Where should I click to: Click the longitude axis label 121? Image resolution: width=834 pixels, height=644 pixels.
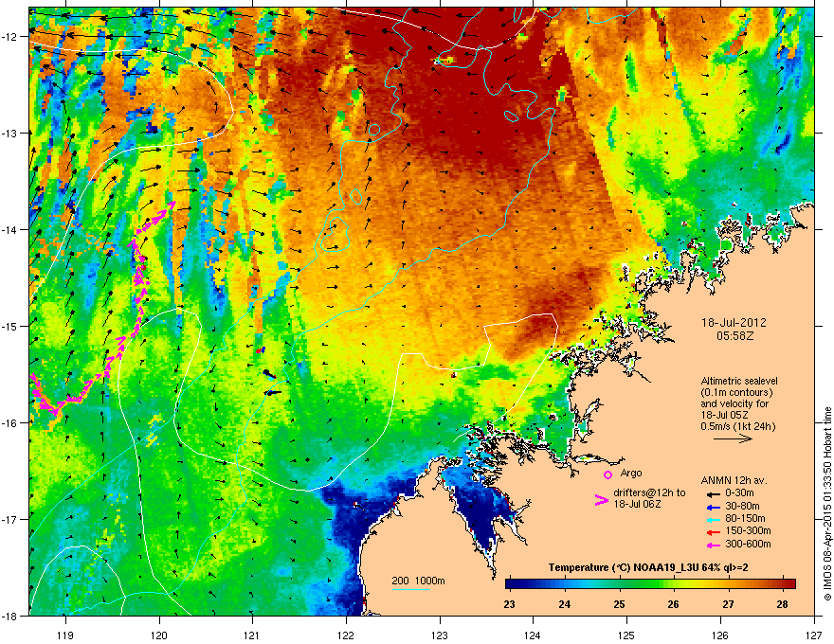pos(252,635)
